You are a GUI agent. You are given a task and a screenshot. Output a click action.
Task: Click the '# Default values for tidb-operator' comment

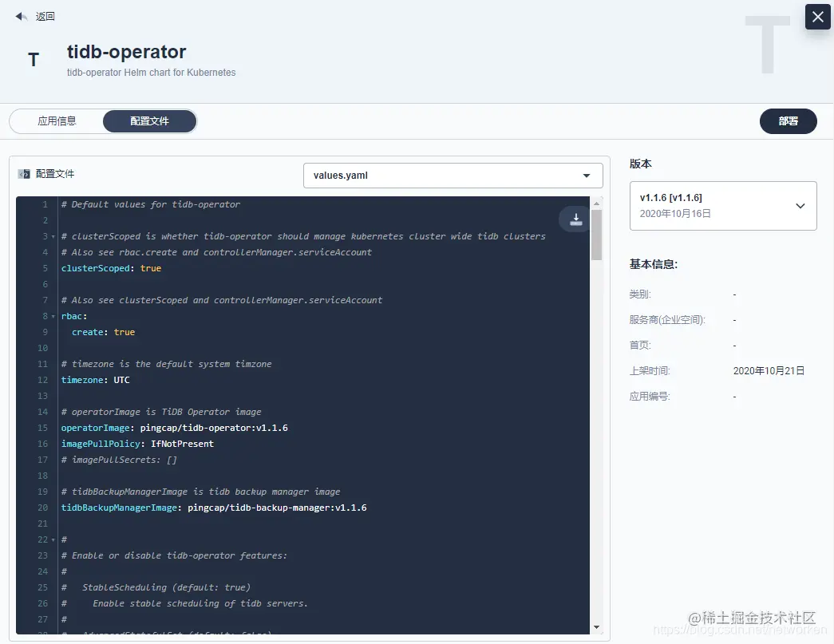click(151, 204)
